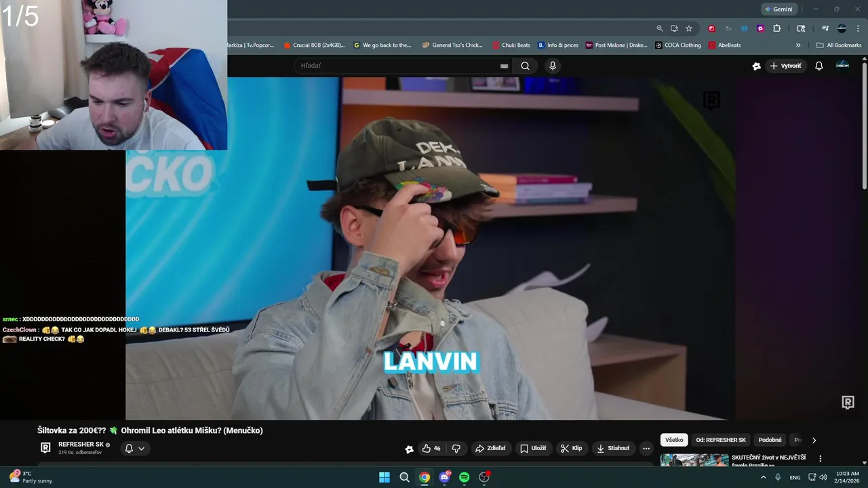Open the YouTube account avatar menu
868x488 pixels.
pos(842,65)
